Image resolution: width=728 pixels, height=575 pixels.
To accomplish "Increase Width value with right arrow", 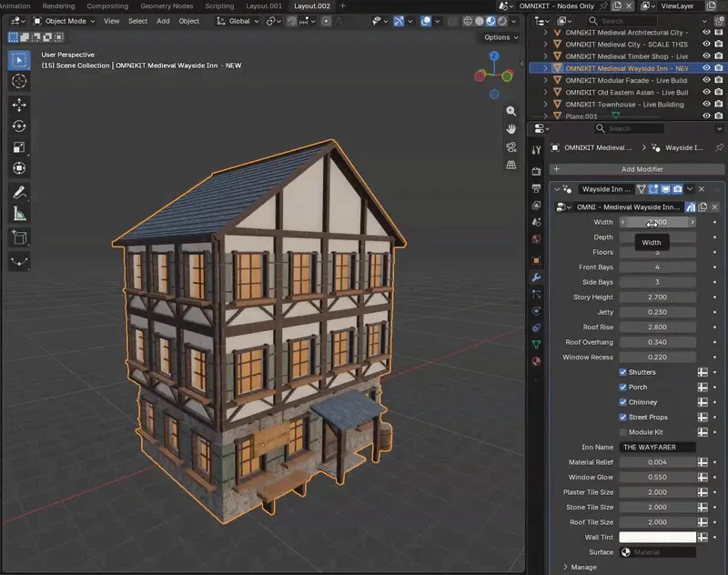I will tap(693, 222).
